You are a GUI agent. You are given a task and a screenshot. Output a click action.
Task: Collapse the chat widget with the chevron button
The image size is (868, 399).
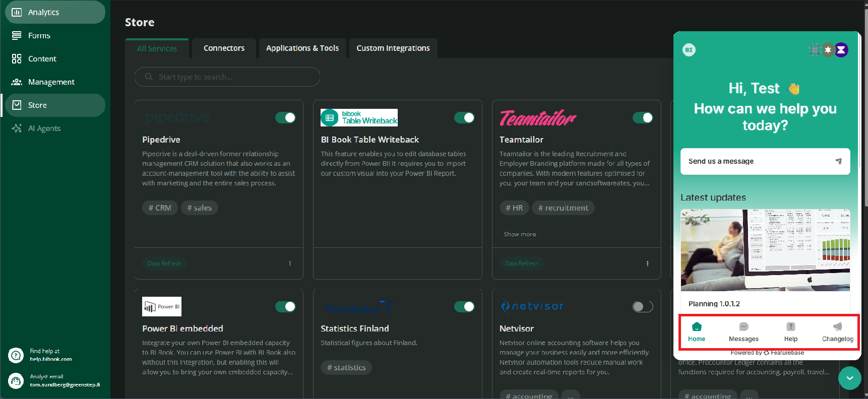[850, 378]
